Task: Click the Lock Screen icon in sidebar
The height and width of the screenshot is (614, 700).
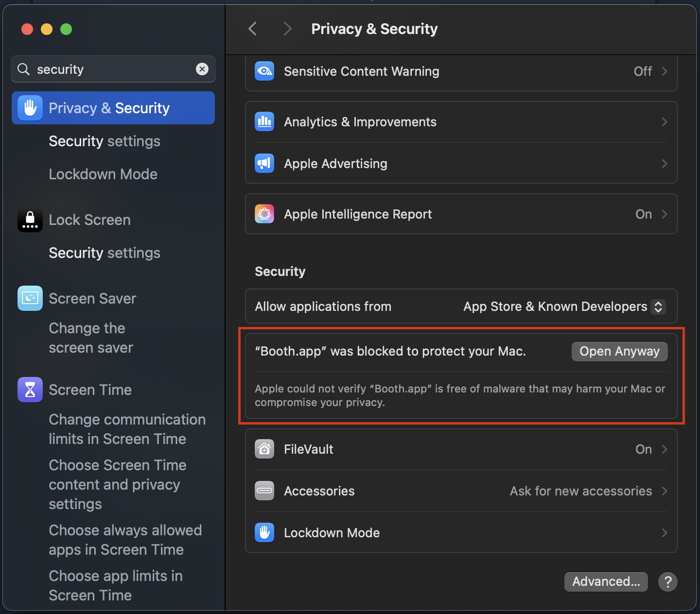Action: coord(30,220)
